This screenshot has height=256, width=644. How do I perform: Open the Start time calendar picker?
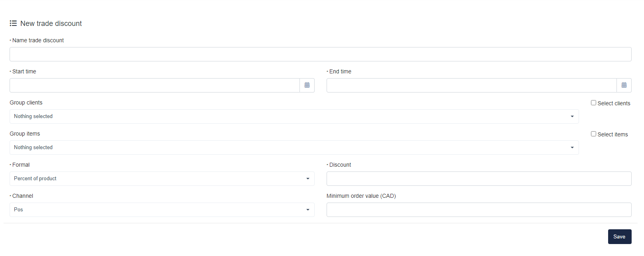pos(307,85)
